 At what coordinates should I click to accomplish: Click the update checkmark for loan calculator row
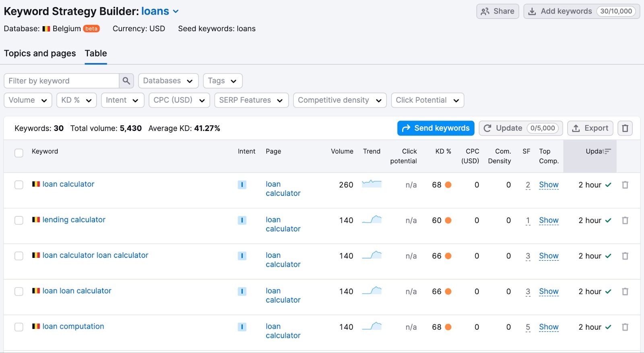[608, 185]
